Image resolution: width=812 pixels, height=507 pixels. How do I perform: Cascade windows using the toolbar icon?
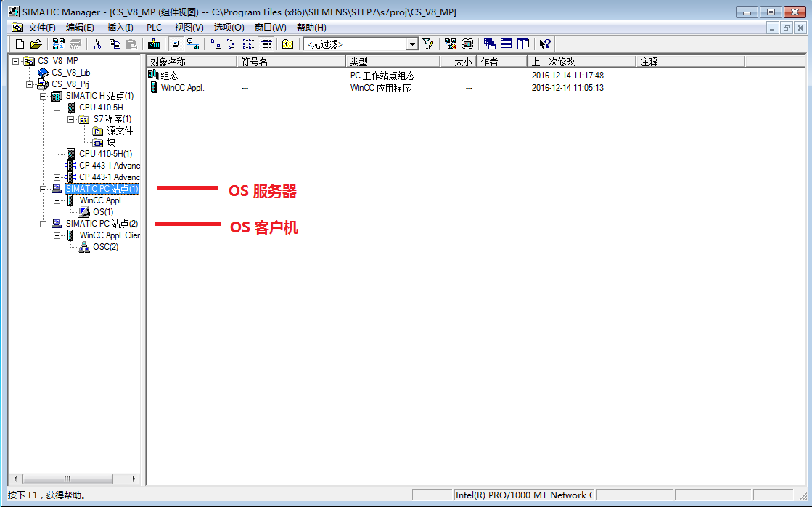[489, 44]
